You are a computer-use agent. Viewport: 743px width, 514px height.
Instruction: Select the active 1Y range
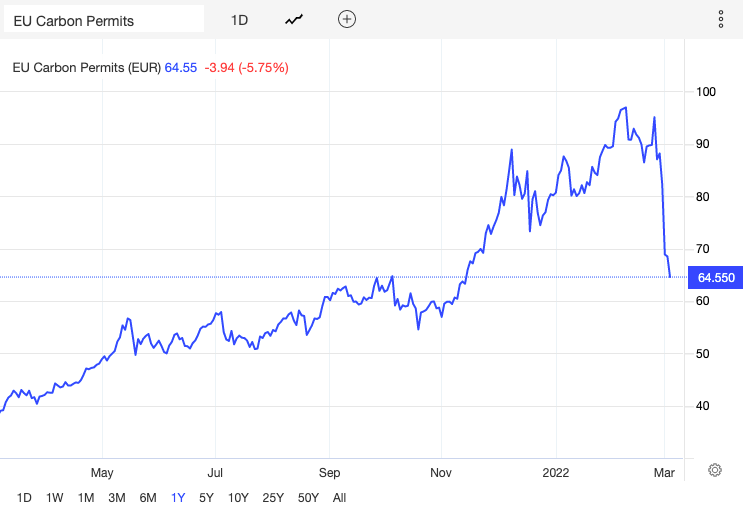pos(178,498)
